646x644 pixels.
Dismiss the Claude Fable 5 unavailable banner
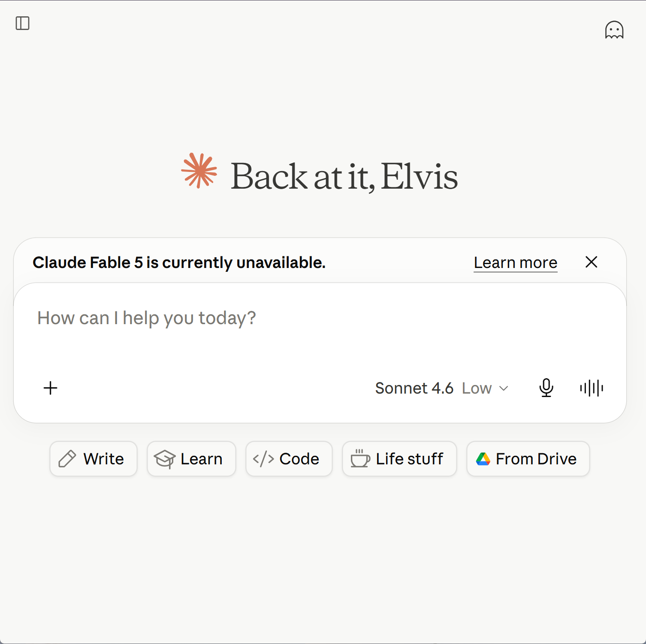(x=591, y=262)
